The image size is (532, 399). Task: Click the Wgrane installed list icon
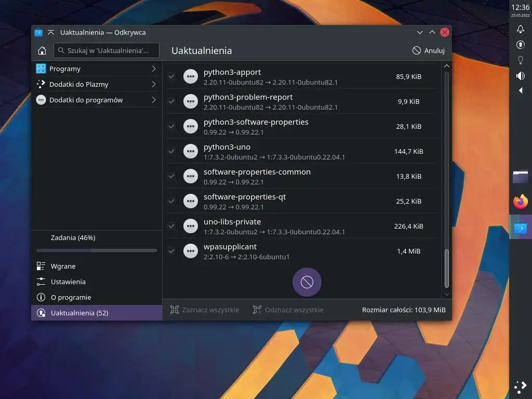(x=41, y=266)
